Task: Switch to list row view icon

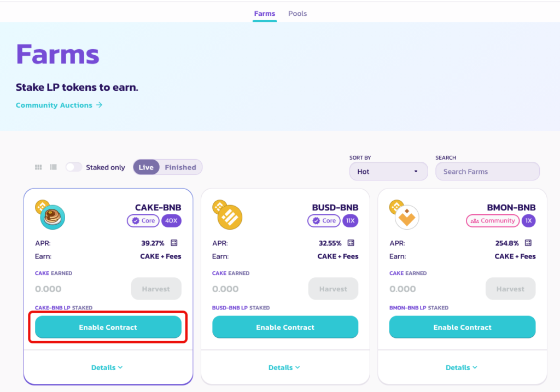Action: pos(53,167)
